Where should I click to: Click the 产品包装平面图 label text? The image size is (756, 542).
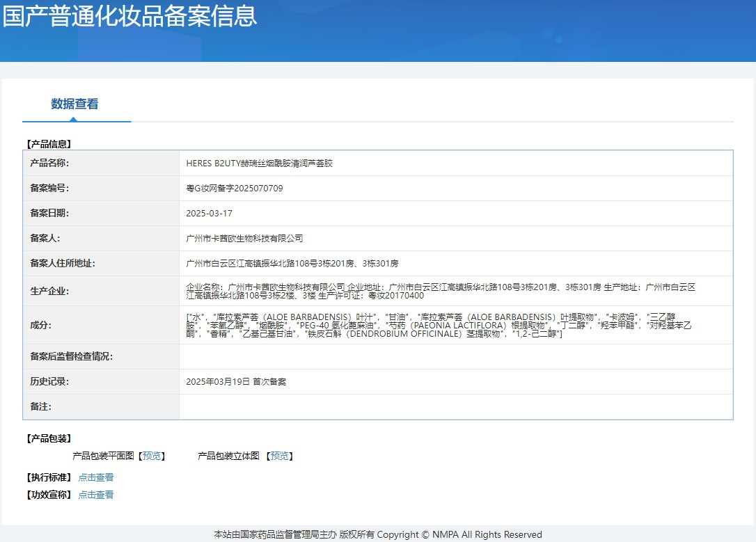(103, 456)
